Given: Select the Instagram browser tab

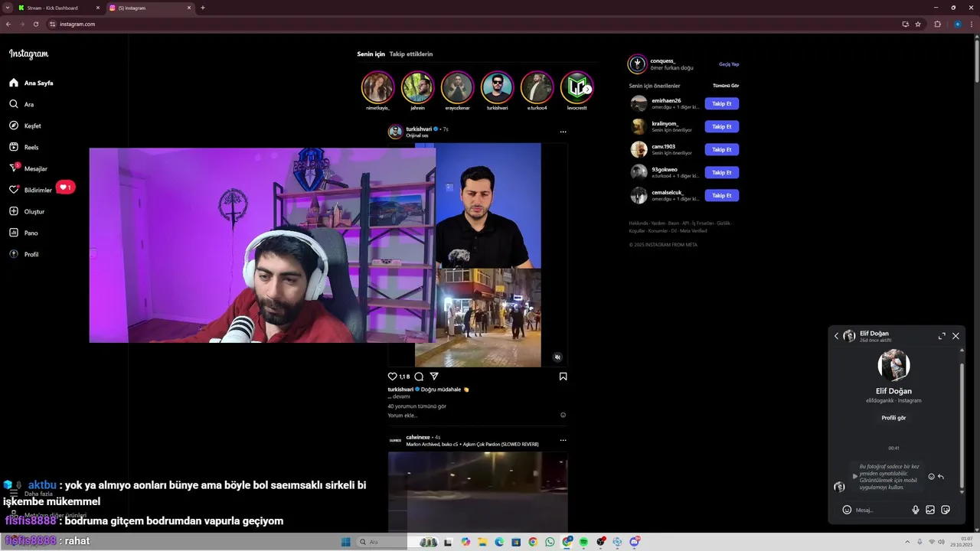Looking at the screenshot, I should click(150, 8).
